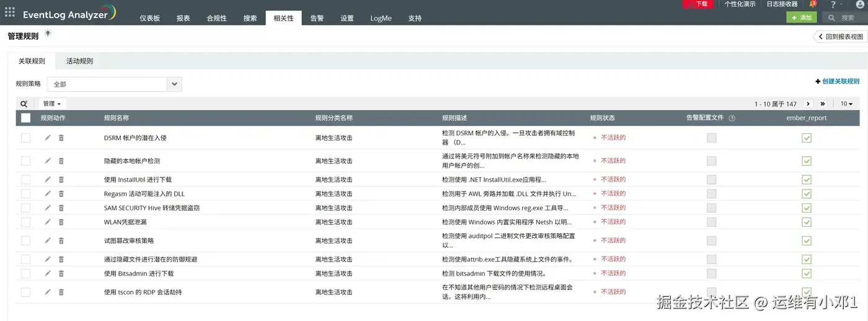Click rule name 通过隐藏文件进行潜在的防御规避
The width and height of the screenshot is (868, 321).
[151, 259]
